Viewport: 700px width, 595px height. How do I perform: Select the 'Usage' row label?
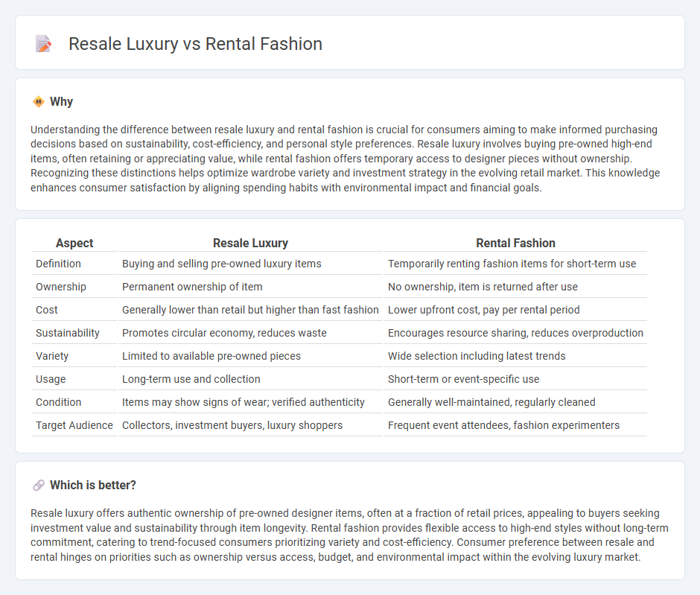click(x=51, y=379)
